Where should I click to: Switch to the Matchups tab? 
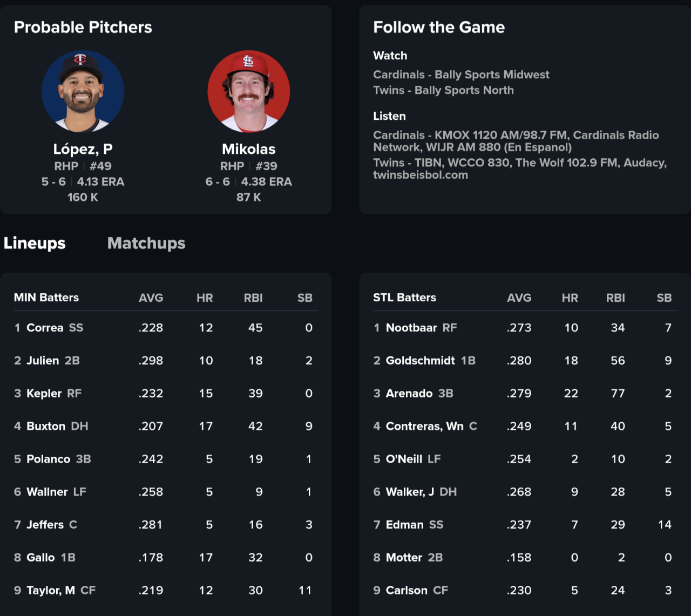[146, 243]
